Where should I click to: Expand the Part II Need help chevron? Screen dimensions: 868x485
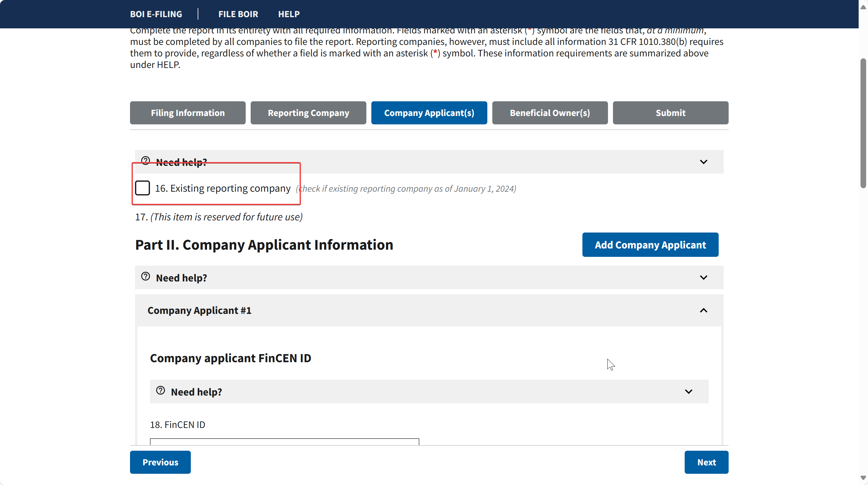tap(704, 277)
